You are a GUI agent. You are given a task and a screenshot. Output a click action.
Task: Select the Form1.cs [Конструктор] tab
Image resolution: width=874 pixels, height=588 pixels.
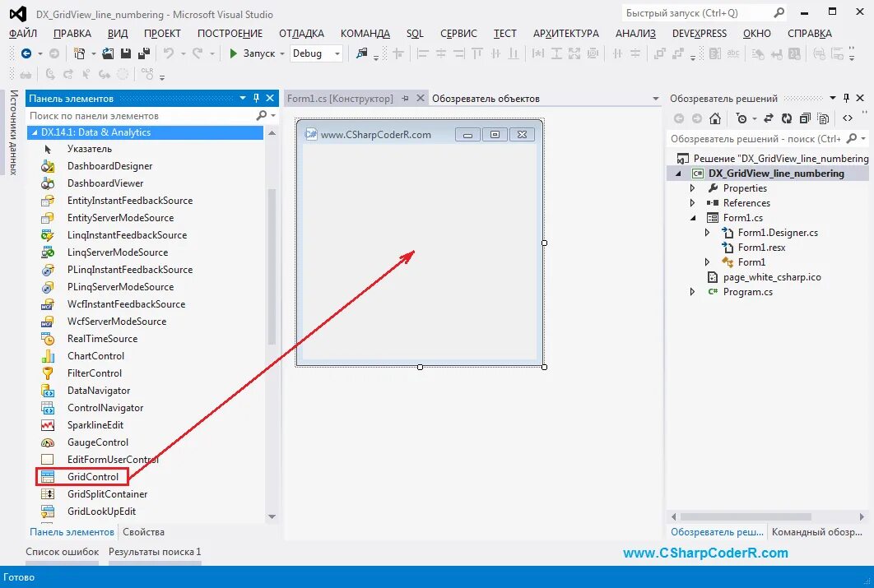(x=340, y=99)
